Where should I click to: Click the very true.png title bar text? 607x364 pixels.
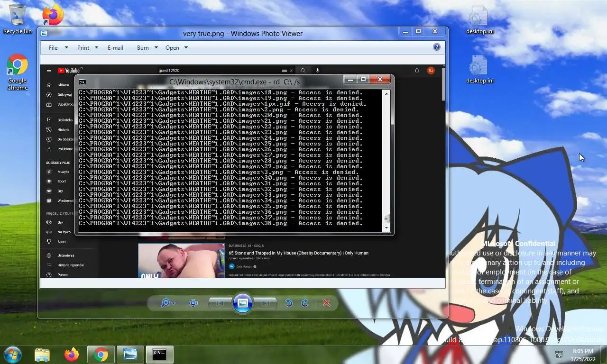click(x=242, y=33)
